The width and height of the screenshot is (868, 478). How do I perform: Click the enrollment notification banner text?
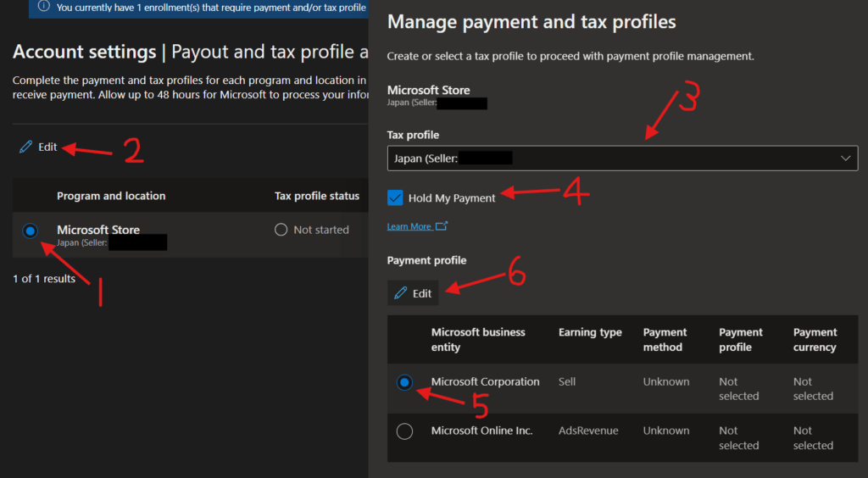point(211,7)
